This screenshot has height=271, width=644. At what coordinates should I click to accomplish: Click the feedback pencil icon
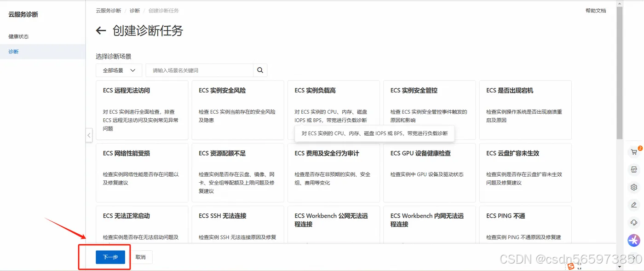point(634,205)
